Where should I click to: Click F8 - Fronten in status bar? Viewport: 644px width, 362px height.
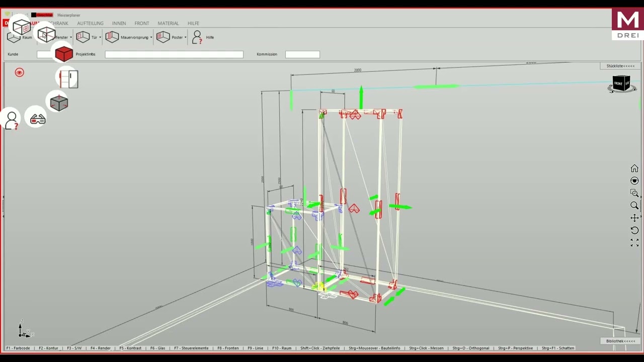coord(228,348)
